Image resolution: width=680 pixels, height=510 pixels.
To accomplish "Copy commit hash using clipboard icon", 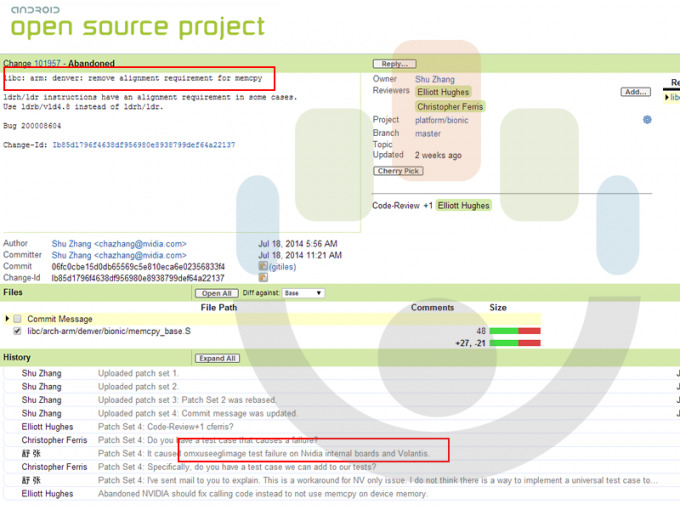I will 263,267.
